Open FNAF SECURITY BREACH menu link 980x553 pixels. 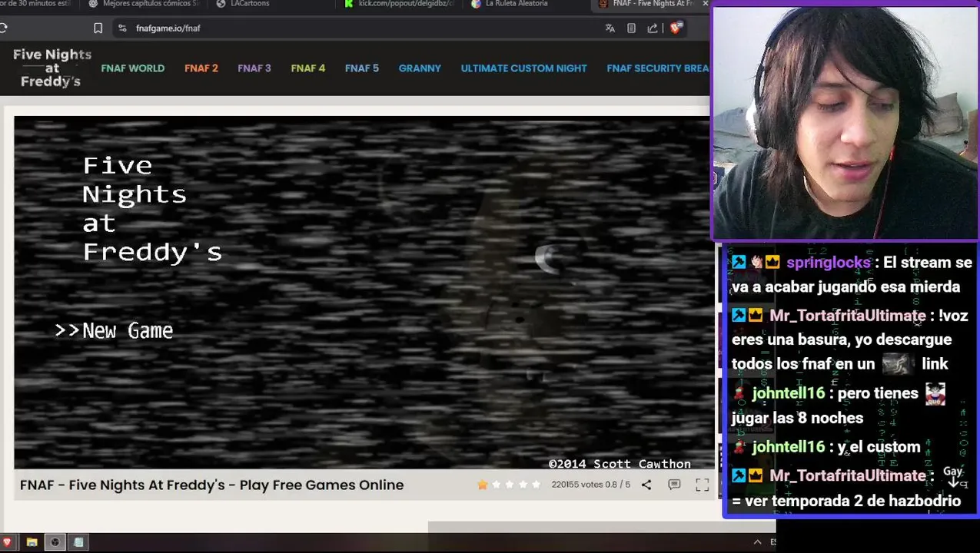(x=658, y=68)
